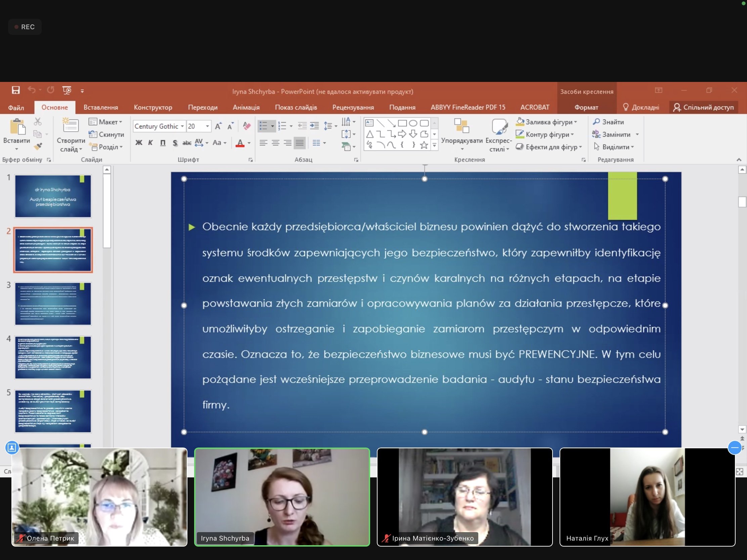The image size is (747, 560).
Task: Select the Format Painter brush icon
Action: (38, 146)
